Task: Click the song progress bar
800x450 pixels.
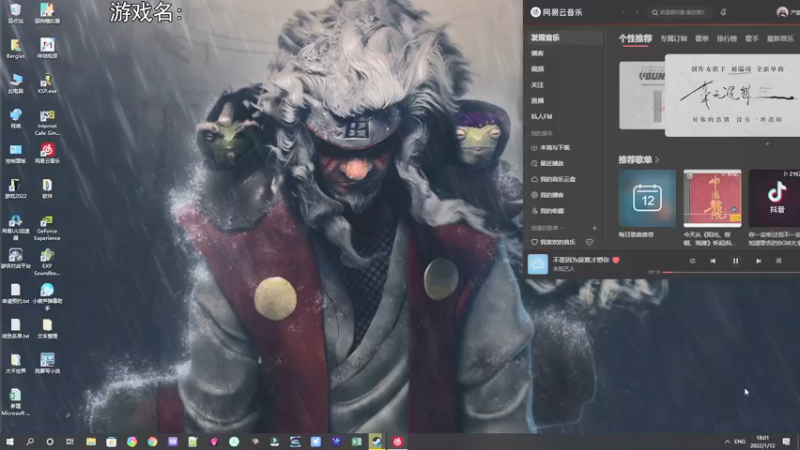Action: coord(732,272)
